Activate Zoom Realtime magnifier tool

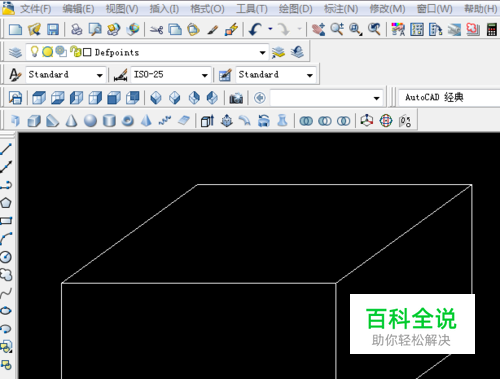(x=337, y=30)
